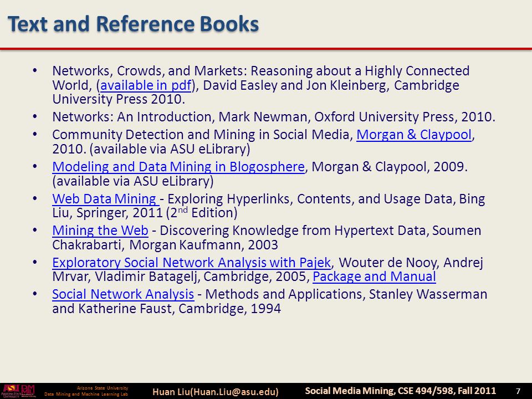Open the 'Mining the Web' link
Image resolution: width=532 pixels, height=399 pixels.
click(x=100, y=231)
